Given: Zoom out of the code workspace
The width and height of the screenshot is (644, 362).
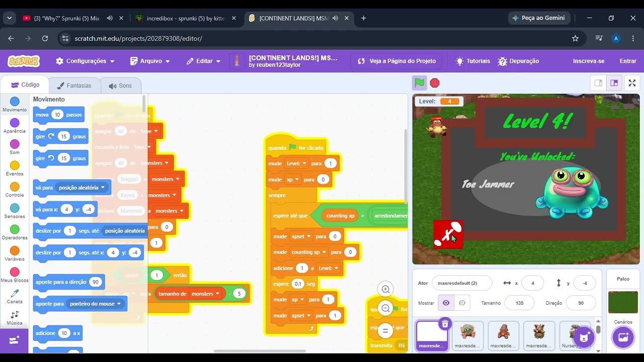Looking at the screenshot, I should 386,308.
